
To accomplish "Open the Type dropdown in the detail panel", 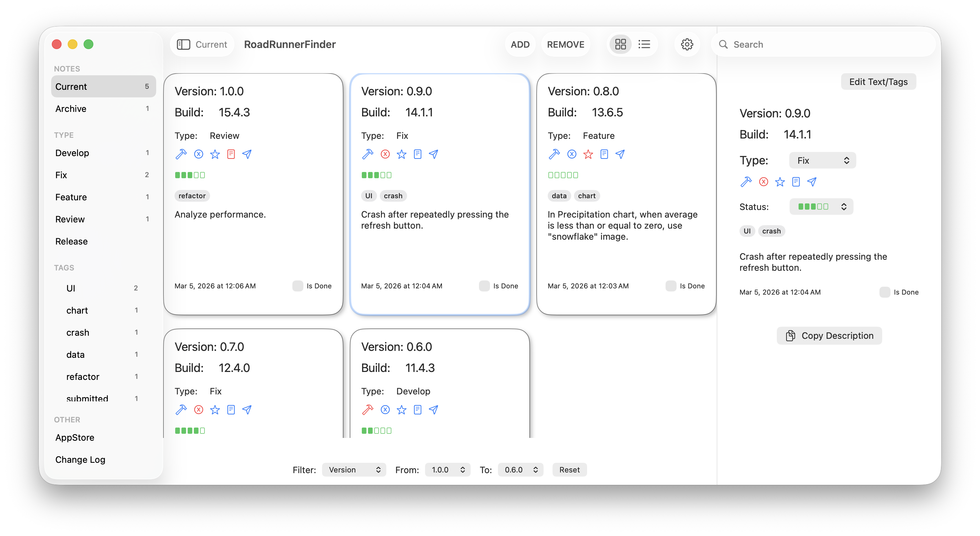I will click(x=822, y=160).
